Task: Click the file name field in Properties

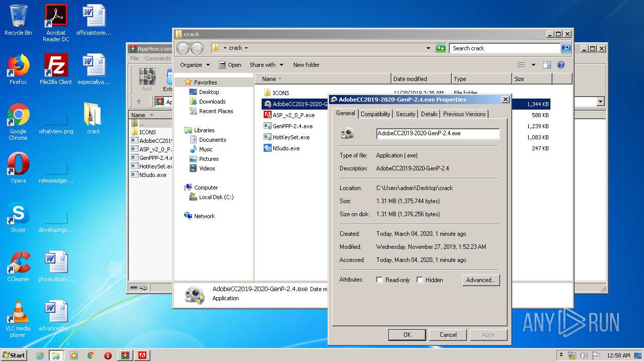Action: (x=438, y=133)
